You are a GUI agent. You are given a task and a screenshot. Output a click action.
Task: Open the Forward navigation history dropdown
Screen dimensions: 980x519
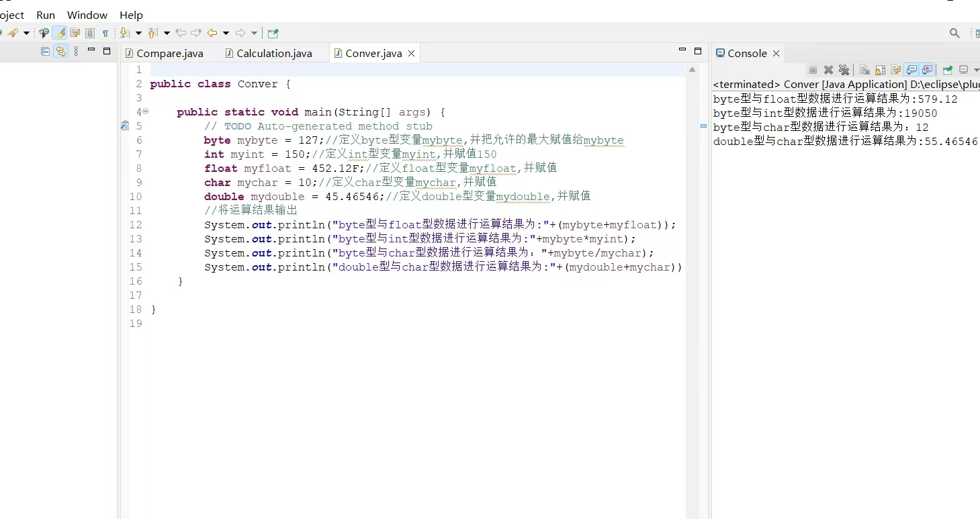254,33
